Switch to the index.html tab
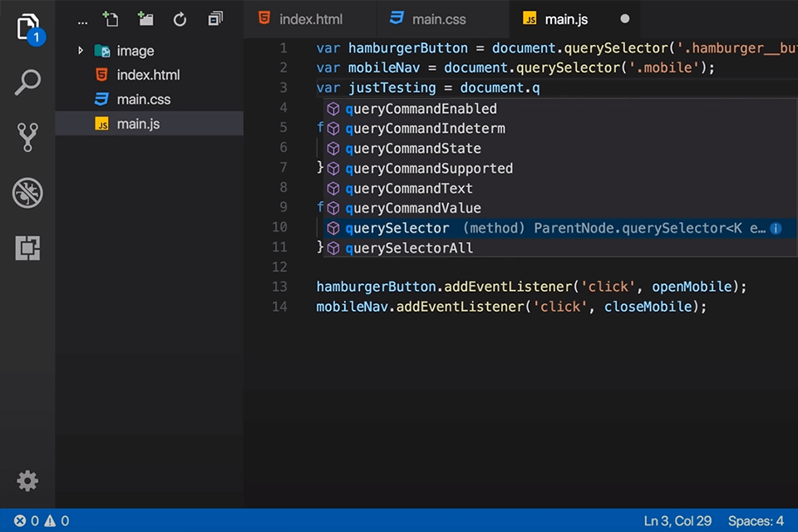The image size is (798, 532). click(x=310, y=18)
